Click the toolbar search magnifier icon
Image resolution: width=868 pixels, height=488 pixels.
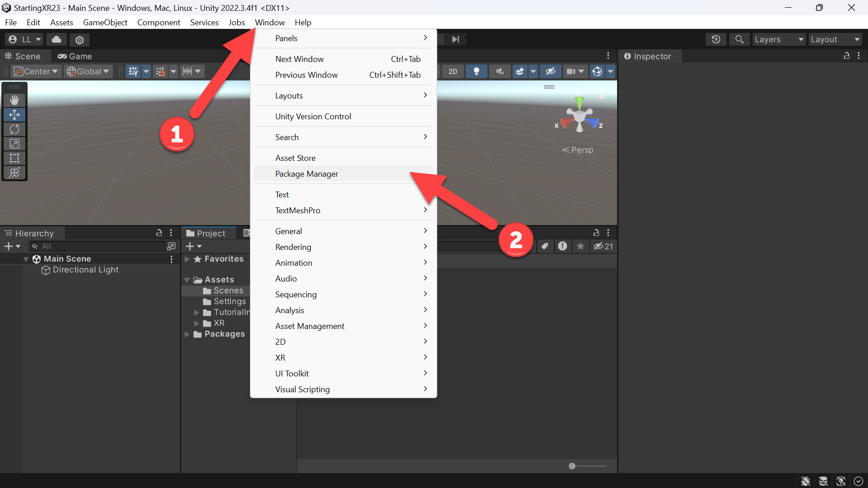tap(740, 40)
